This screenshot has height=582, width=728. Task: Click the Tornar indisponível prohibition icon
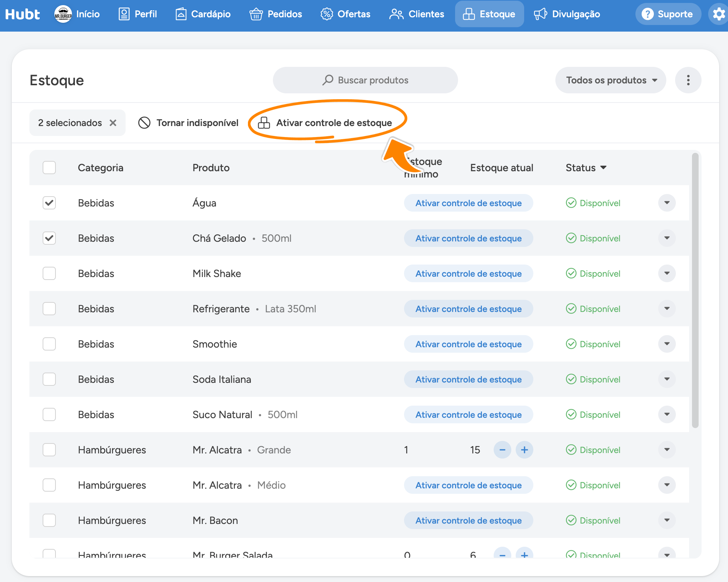(x=144, y=123)
